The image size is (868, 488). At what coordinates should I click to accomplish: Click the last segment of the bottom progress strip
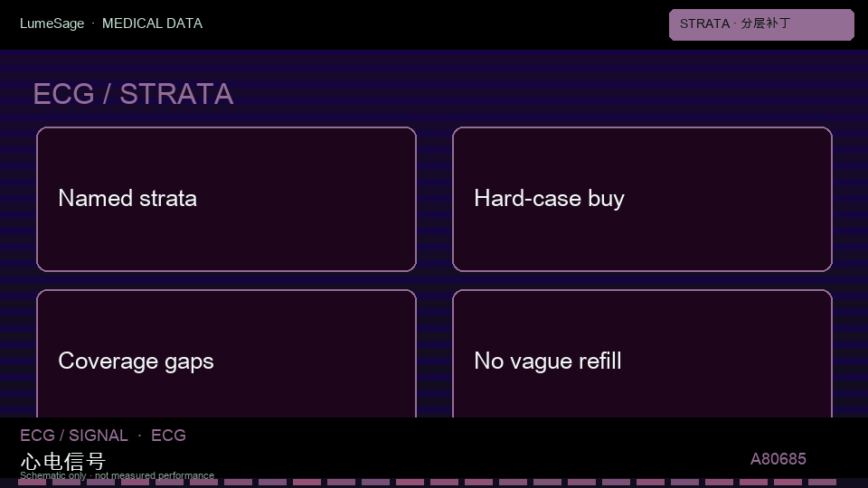(822, 483)
